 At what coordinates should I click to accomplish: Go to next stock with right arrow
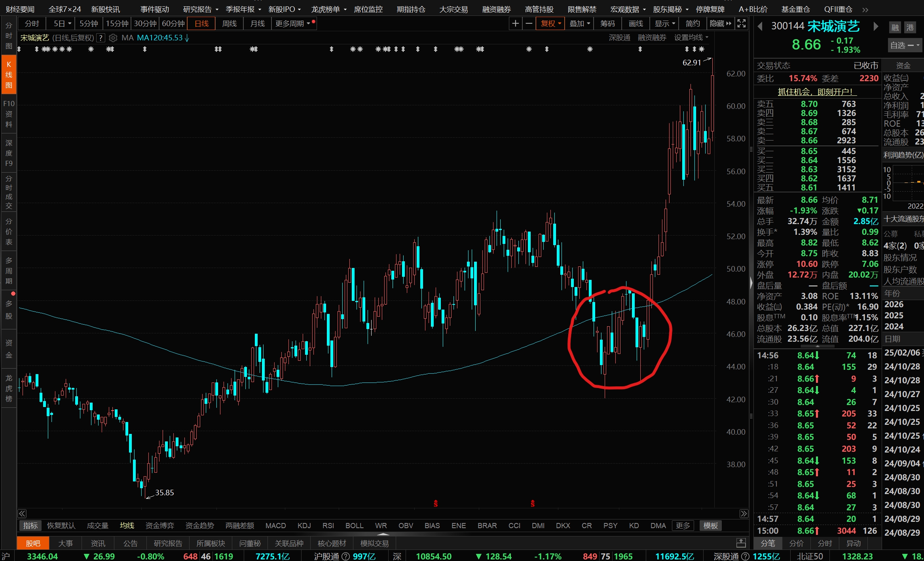click(x=876, y=27)
